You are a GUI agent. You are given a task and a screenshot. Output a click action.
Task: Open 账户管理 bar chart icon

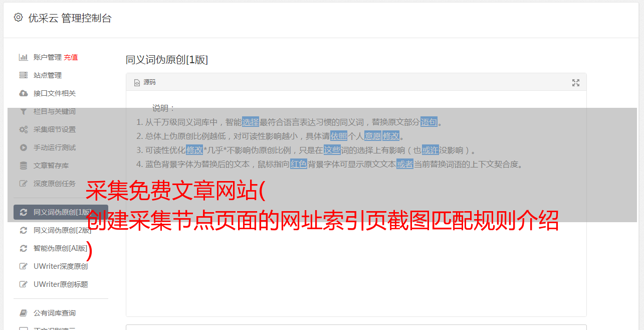point(23,57)
